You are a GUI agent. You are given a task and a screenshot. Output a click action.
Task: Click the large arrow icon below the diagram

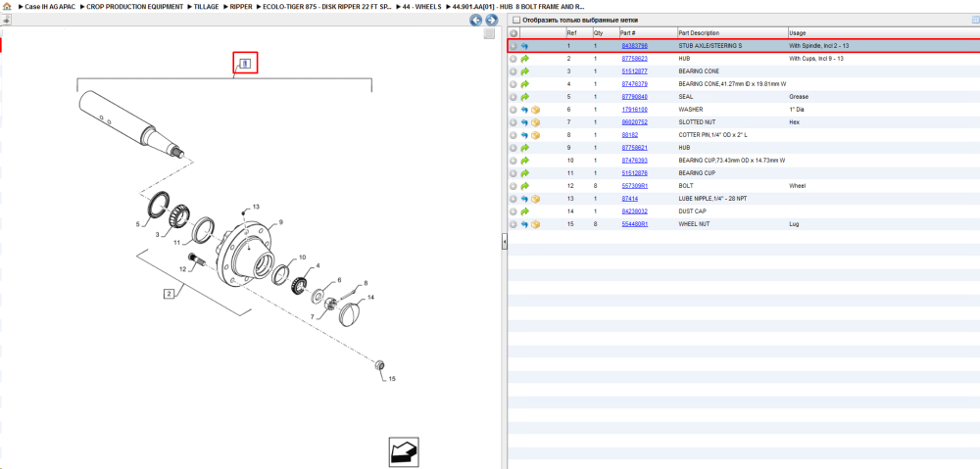(x=403, y=451)
